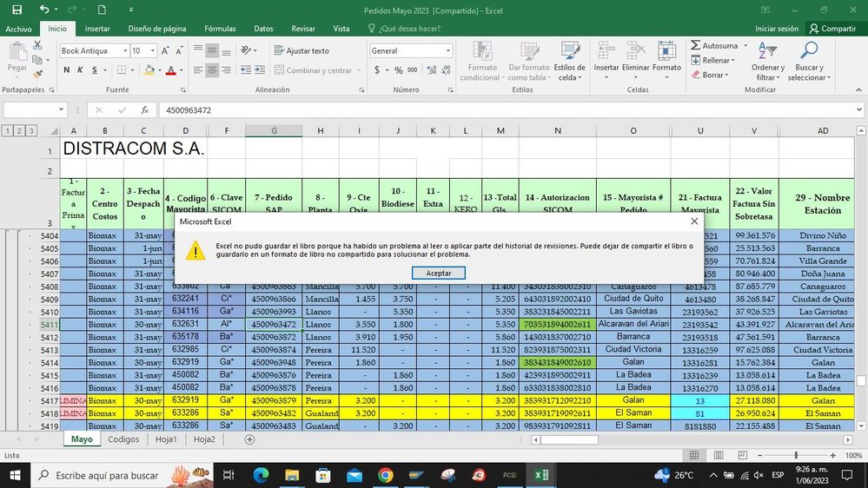Switch to Insertar ribbon tab

(97, 29)
